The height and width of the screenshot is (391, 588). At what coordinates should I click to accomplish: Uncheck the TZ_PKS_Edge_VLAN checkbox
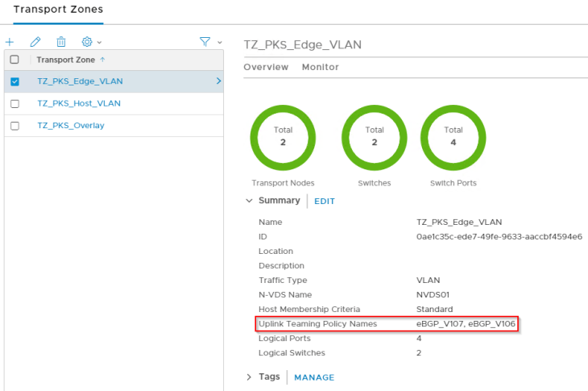pyautogui.click(x=14, y=81)
